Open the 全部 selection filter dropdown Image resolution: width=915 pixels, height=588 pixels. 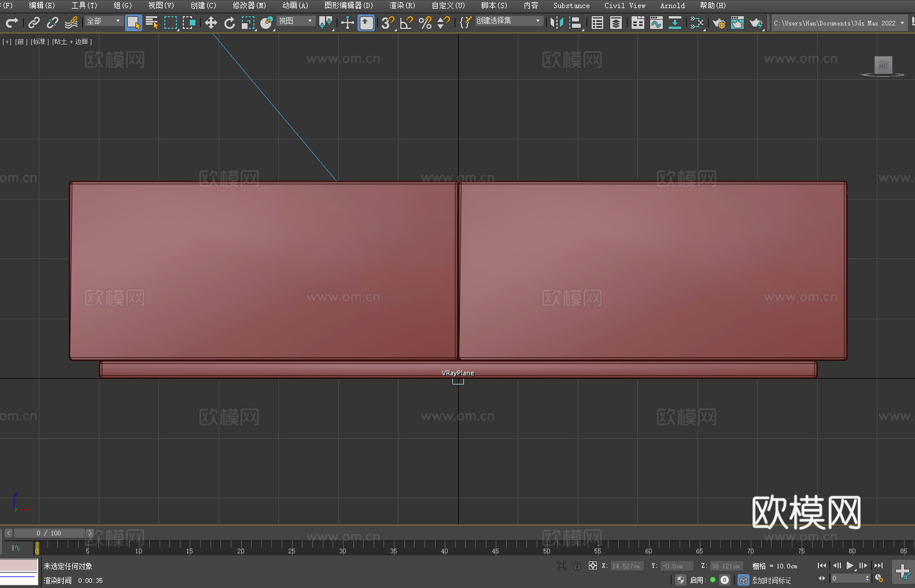point(104,21)
